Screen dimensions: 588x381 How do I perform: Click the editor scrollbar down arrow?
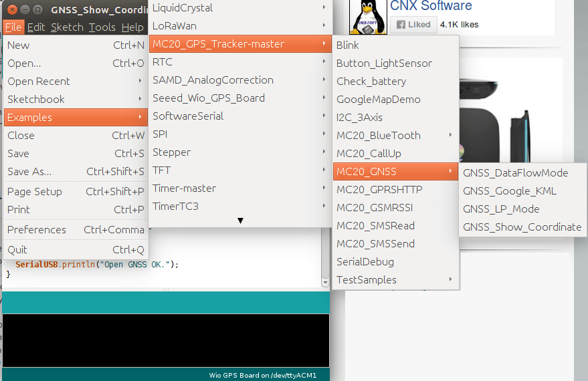(x=325, y=283)
